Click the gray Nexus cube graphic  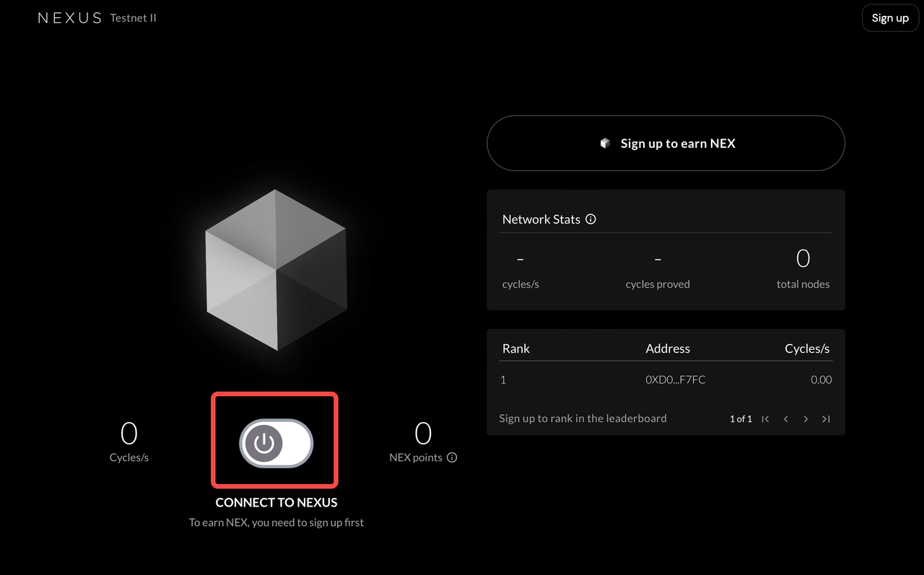[276, 270]
